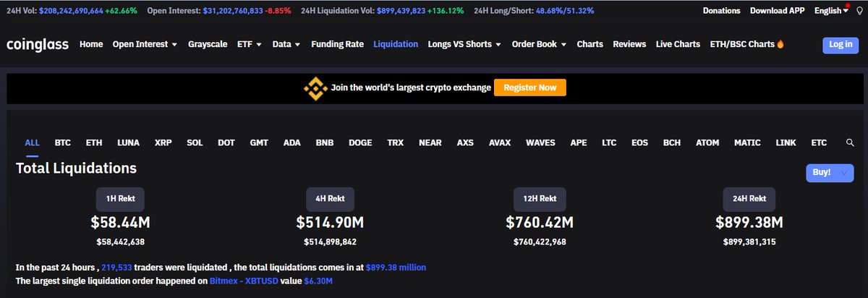
Task: Select the ETH tab
Action: click(x=94, y=143)
